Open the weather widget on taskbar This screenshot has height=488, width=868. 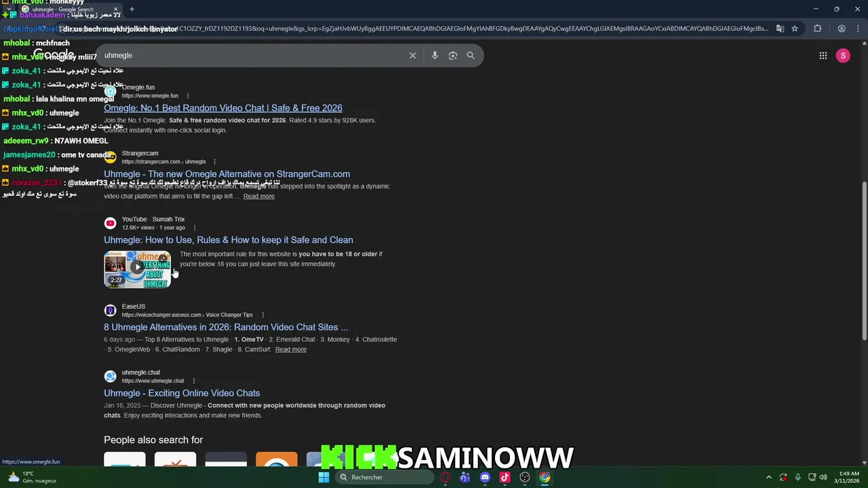31,477
